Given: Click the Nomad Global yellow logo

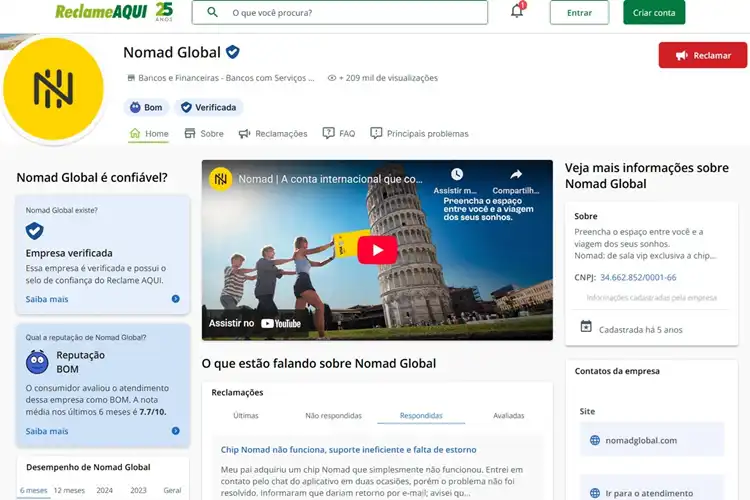Looking at the screenshot, I should pos(53,89).
